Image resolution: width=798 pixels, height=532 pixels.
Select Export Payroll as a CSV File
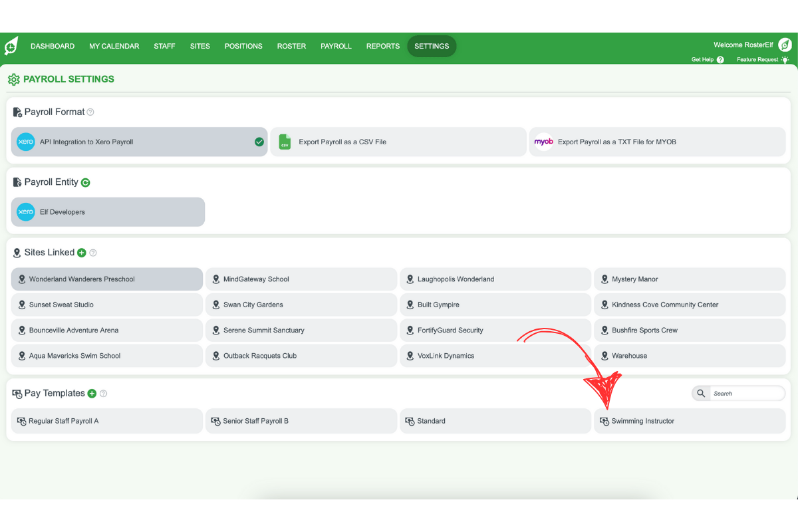pyautogui.click(x=398, y=142)
